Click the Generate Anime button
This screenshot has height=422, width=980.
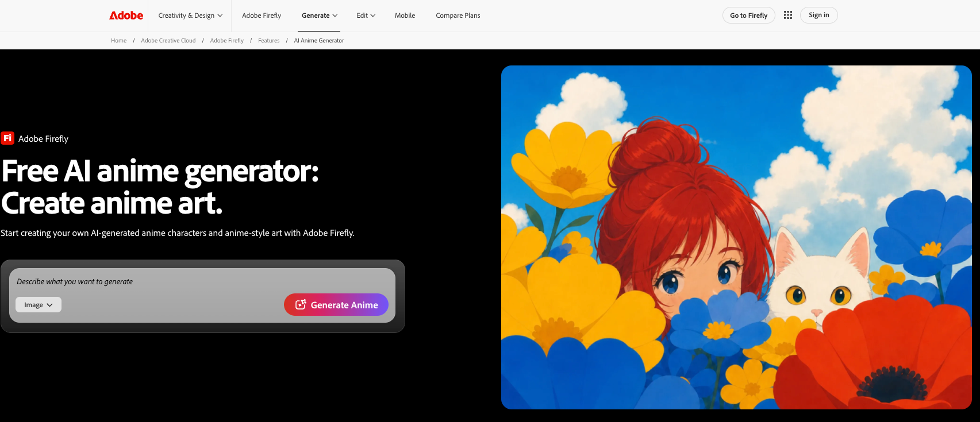pos(336,305)
